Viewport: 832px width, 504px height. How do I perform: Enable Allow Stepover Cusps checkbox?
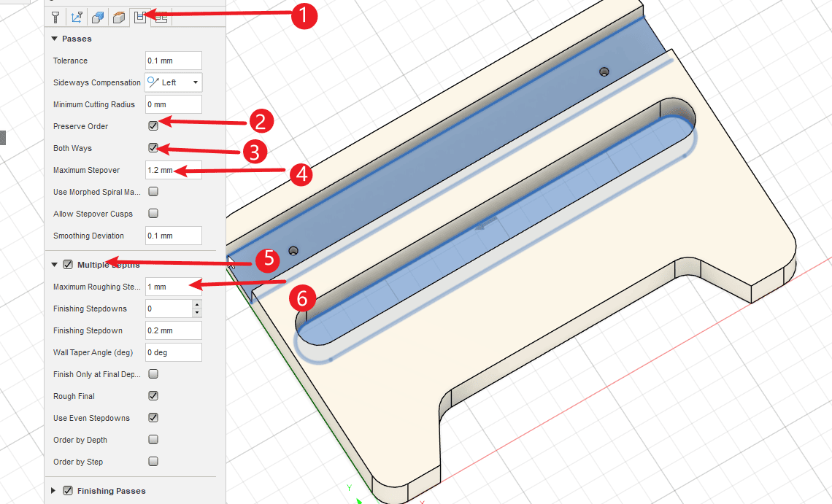pyautogui.click(x=153, y=214)
